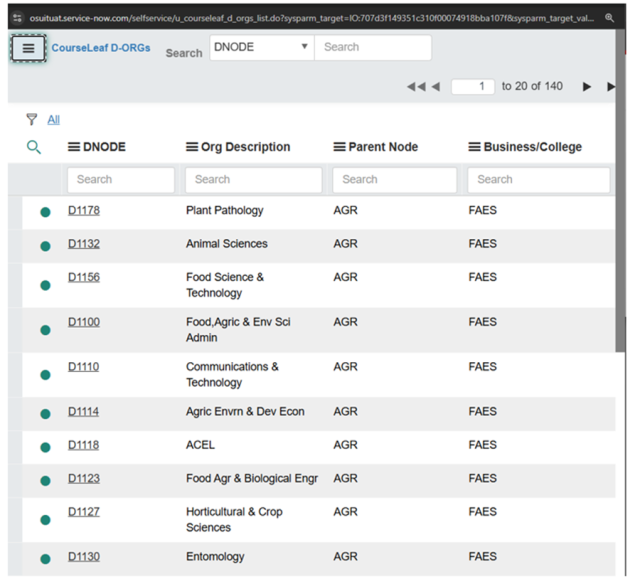The image size is (640, 584).
Task: Click the vertical scrollbar thumb
Action: [620, 190]
